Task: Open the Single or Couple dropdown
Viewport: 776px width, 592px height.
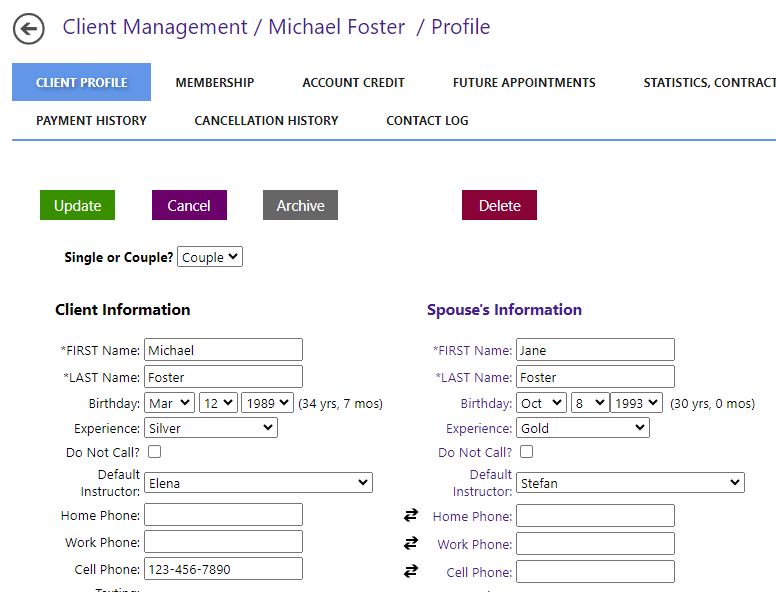Action: click(210, 257)
